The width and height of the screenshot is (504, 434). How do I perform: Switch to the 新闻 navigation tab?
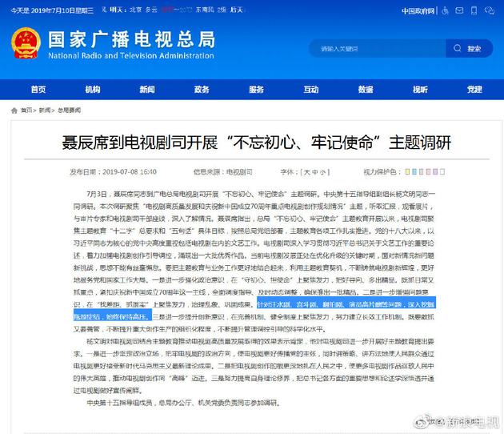147,90
